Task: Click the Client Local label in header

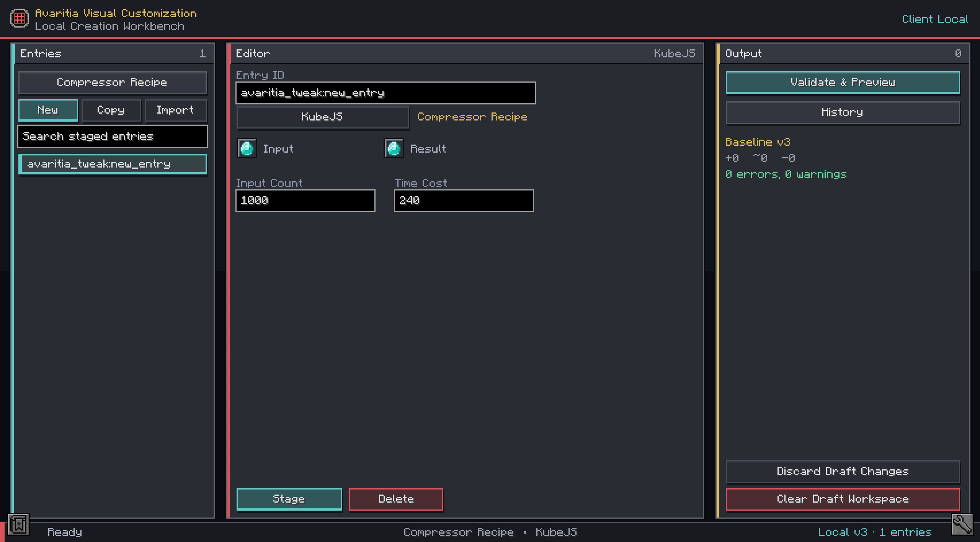Action: (x=935, y=19)
